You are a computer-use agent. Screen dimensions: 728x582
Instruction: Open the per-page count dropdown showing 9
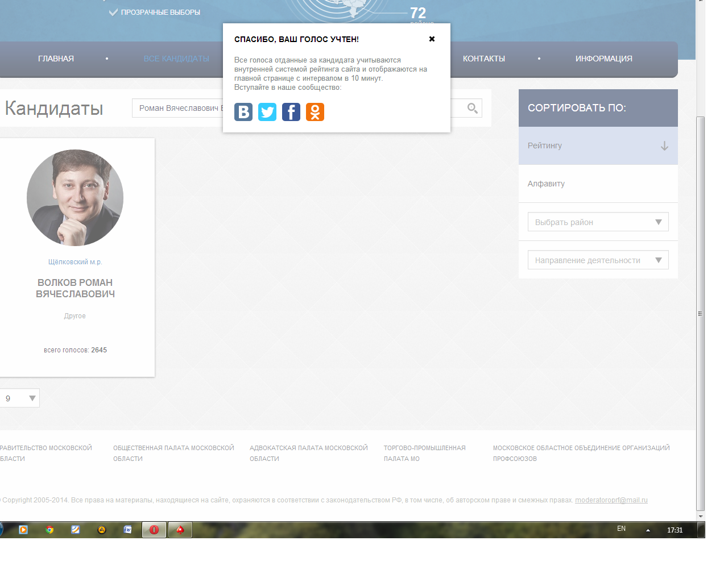19,398
